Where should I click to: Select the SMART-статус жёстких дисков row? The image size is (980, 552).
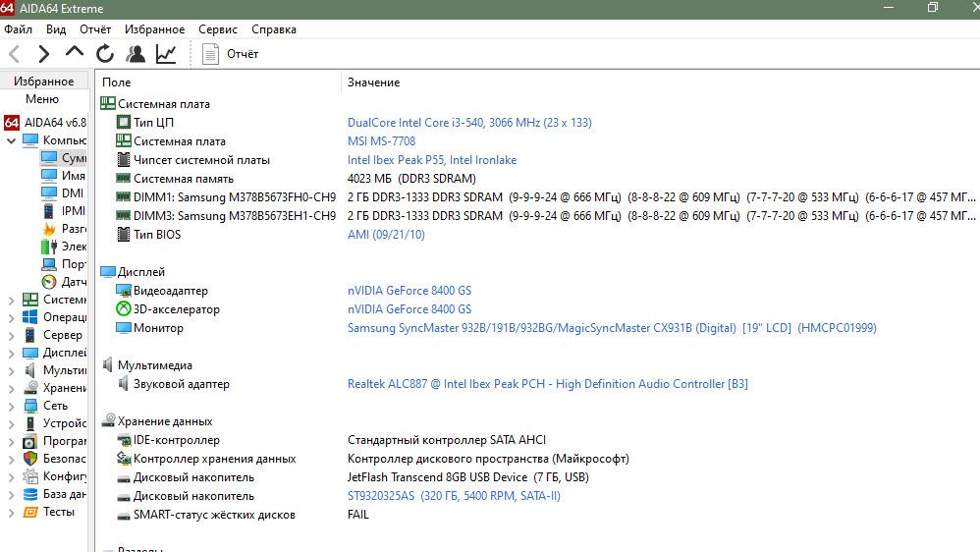point(539,515)
